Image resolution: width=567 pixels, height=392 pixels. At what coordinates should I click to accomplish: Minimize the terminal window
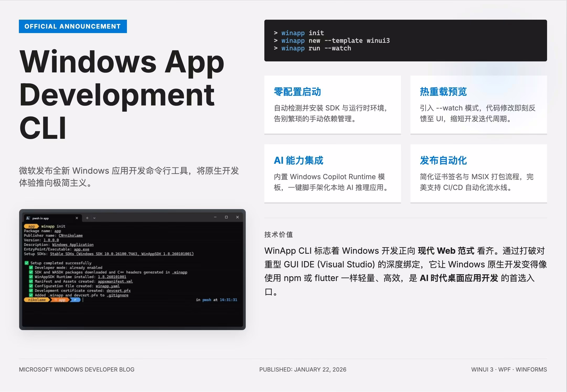(x=215, y=217)
